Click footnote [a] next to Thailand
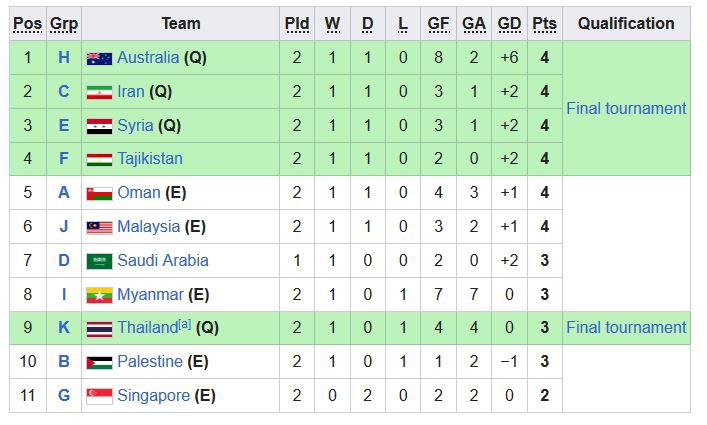This screenshot has height=425, width=707. tap(185, 325)
